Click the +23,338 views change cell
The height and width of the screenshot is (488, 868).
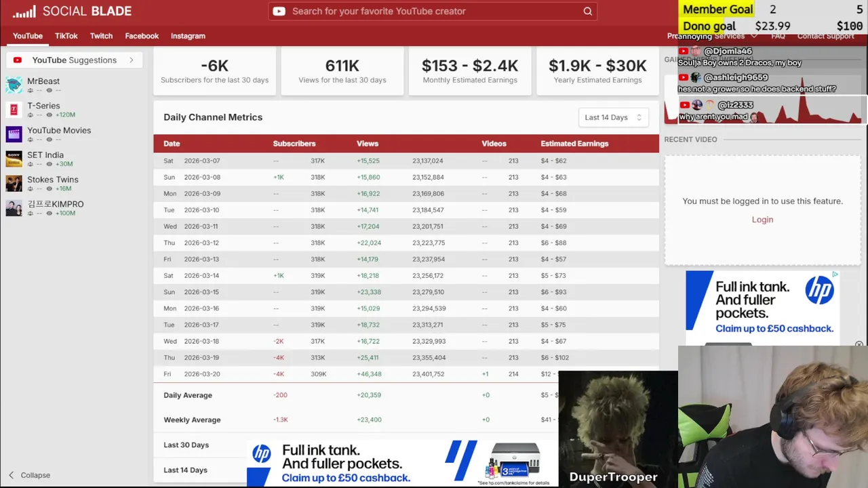tap(369, 292)
